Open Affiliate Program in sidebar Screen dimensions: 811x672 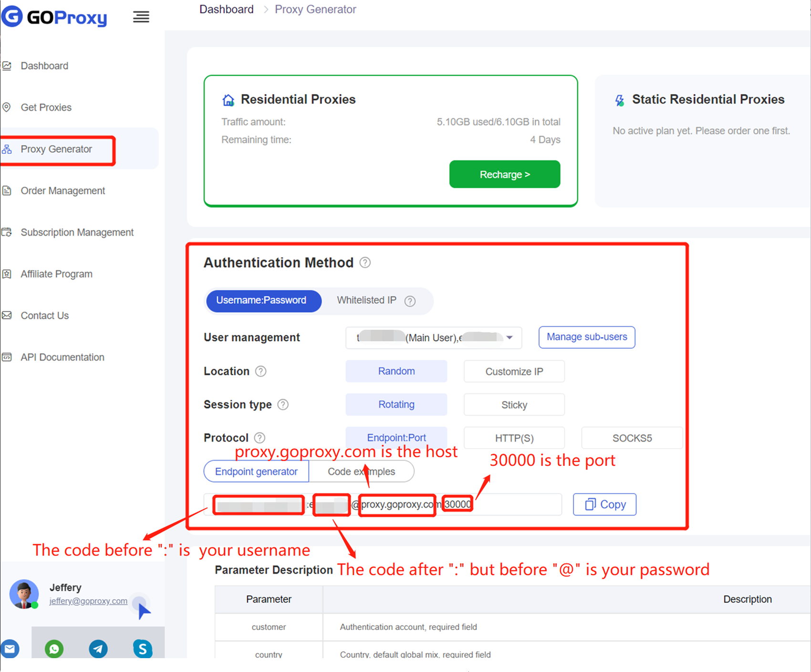click(x=57, y=274)
